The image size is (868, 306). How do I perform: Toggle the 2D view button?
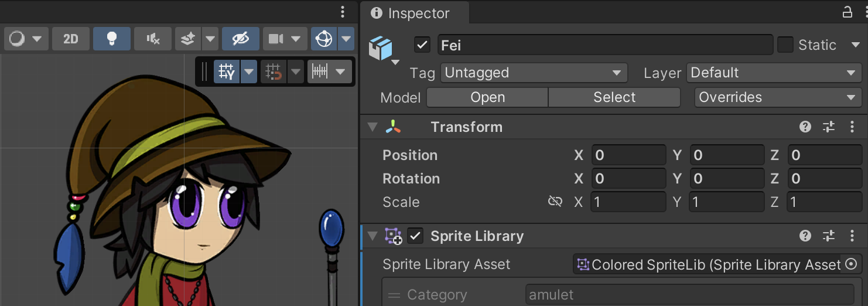click(x=71, y=39)
